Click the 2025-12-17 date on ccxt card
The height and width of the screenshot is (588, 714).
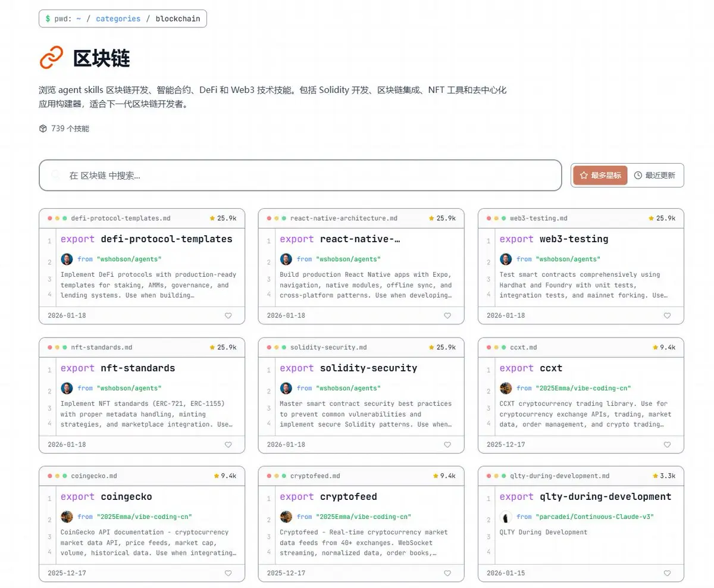506,445
